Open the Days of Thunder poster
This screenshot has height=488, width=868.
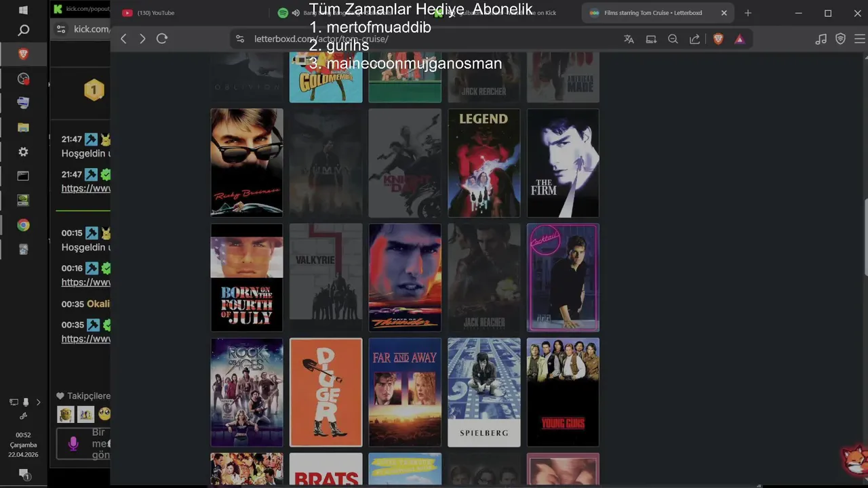point(405,278)
